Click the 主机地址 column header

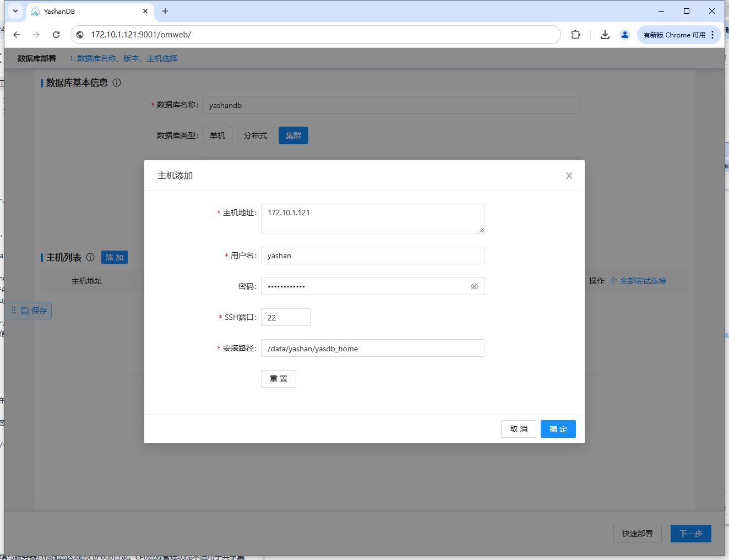point(87,281)
